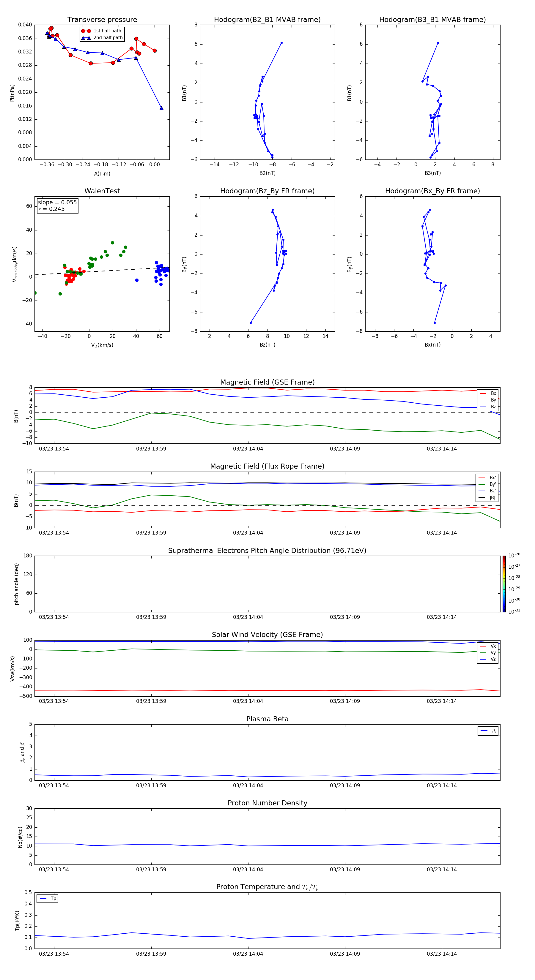The image size is (535, 980).
Task: Click the "Hodogram(Bx_By FR frame)" title
Action: click(432, 191)
